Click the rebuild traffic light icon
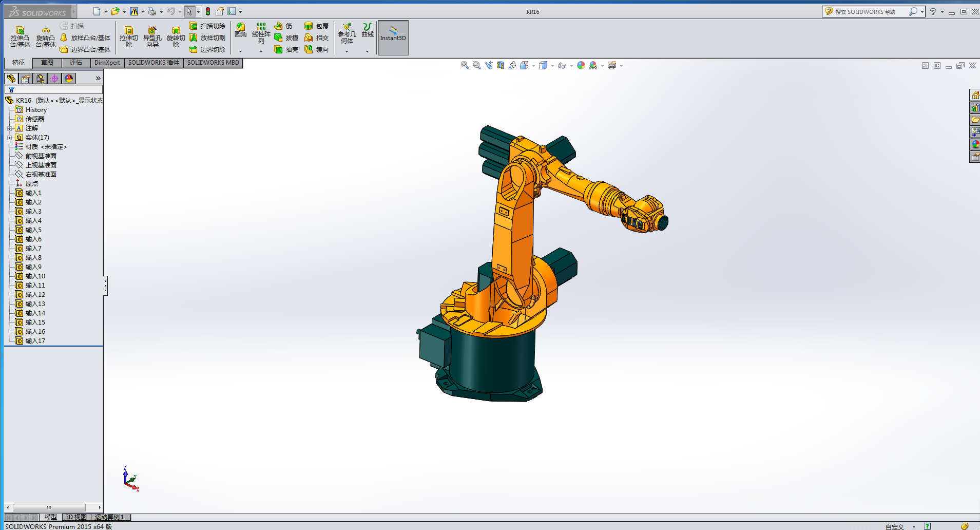 tap(208, 11)
